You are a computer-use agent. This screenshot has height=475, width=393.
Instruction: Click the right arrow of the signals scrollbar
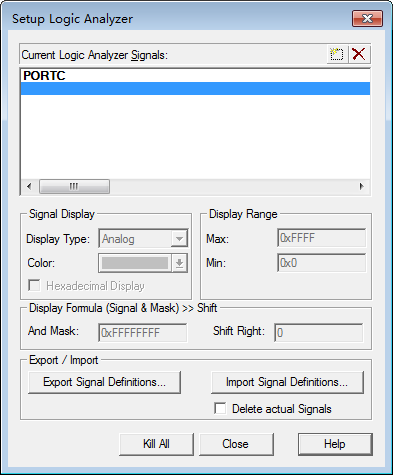(362, 186)
